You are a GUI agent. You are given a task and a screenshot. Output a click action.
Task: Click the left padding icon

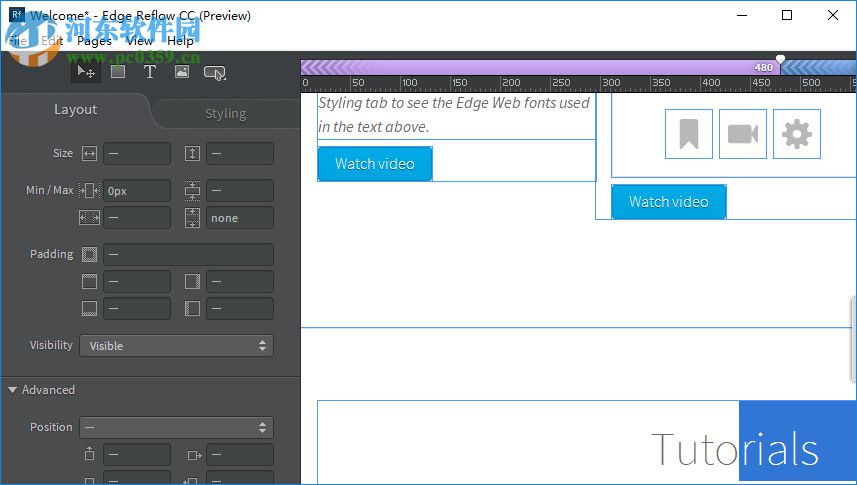[192, 308]
